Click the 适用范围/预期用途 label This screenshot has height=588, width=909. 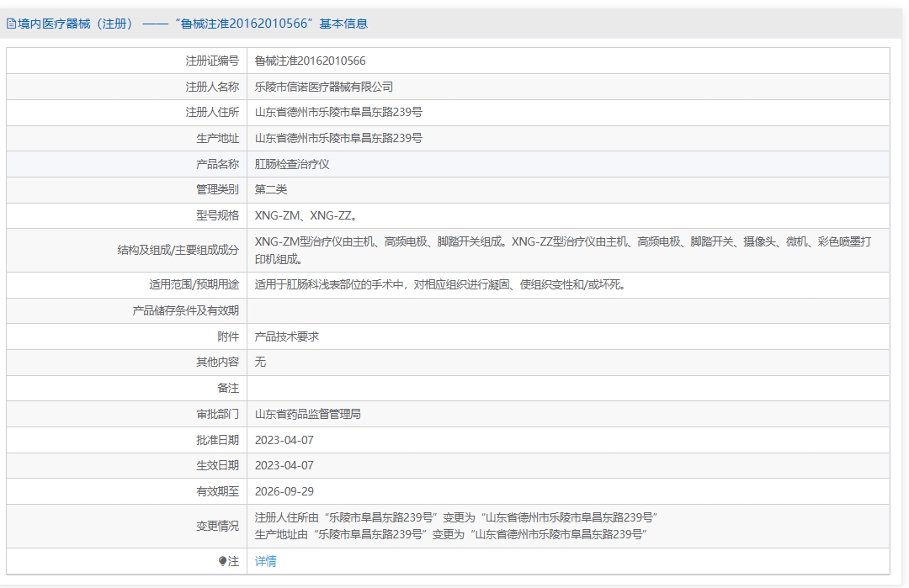coord(194,284)
